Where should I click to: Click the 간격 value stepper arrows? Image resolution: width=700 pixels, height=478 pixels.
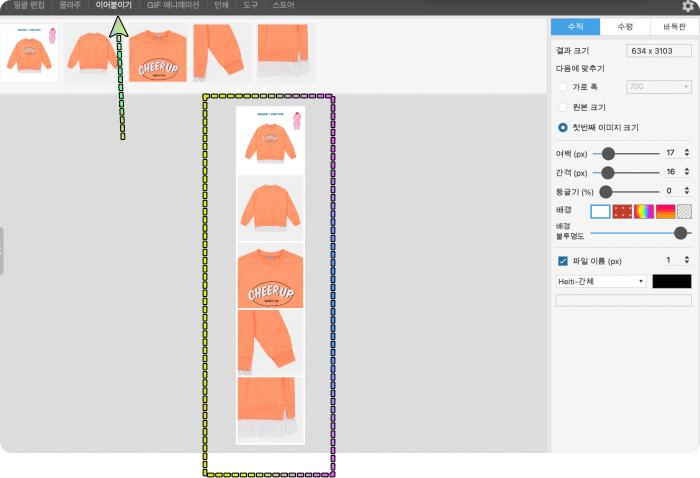[x=687, y=171]
